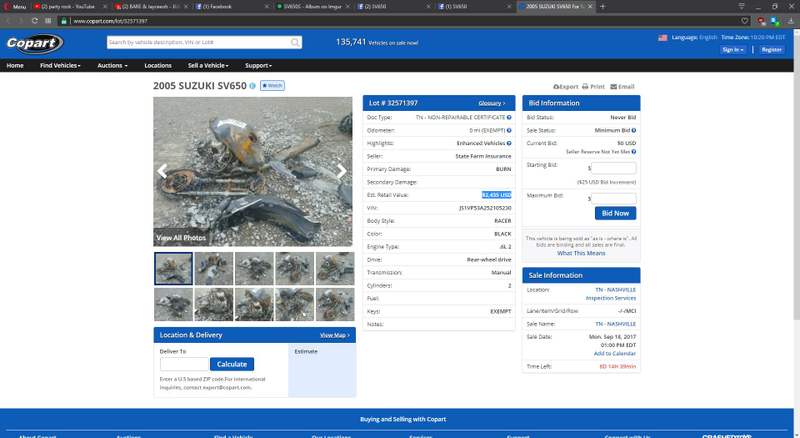Image resolution: width=800 pixels, height=438 pixels.
Task: Click the Email link
Action: [622, 87]
